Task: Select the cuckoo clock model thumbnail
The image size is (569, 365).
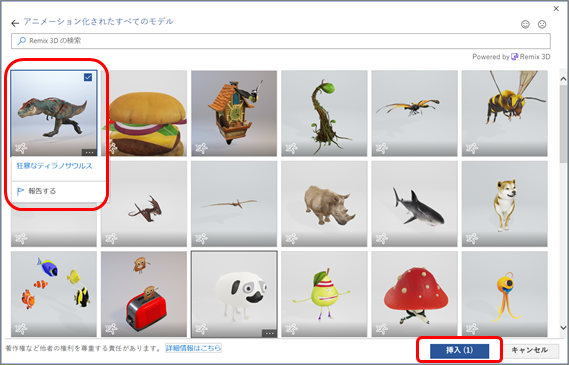Action: [234, 113]
